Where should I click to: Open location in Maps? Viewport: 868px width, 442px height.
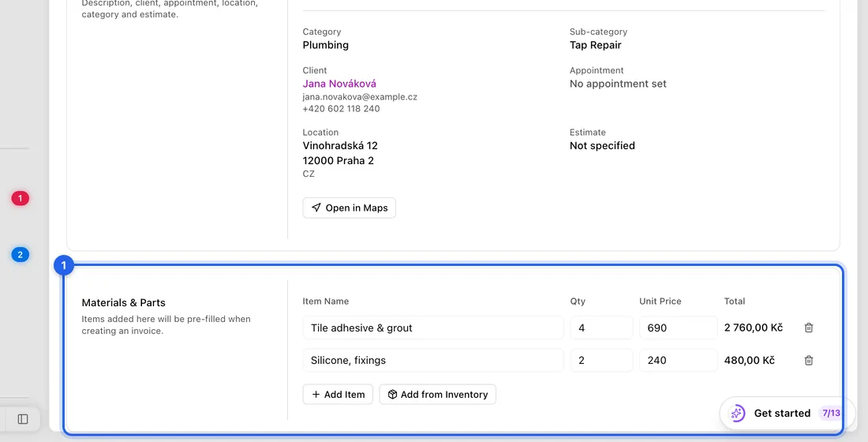pos(350,208)
